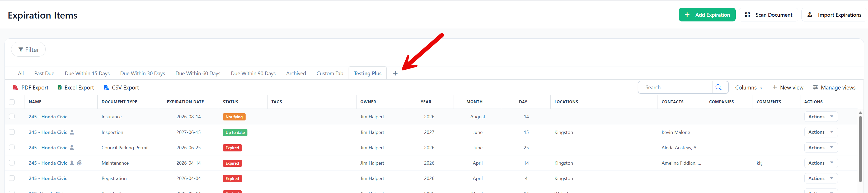Switch to Due Within 30 Days tab

143,73
